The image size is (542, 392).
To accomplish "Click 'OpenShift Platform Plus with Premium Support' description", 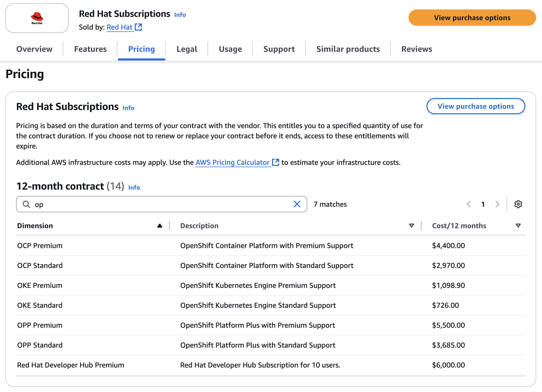I will pyautogui.click(x=258, y=325).
